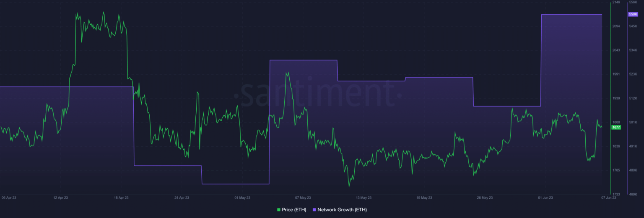Click the 1733 price axis label
The image size is (644, 218).
[x=616, y=195]
